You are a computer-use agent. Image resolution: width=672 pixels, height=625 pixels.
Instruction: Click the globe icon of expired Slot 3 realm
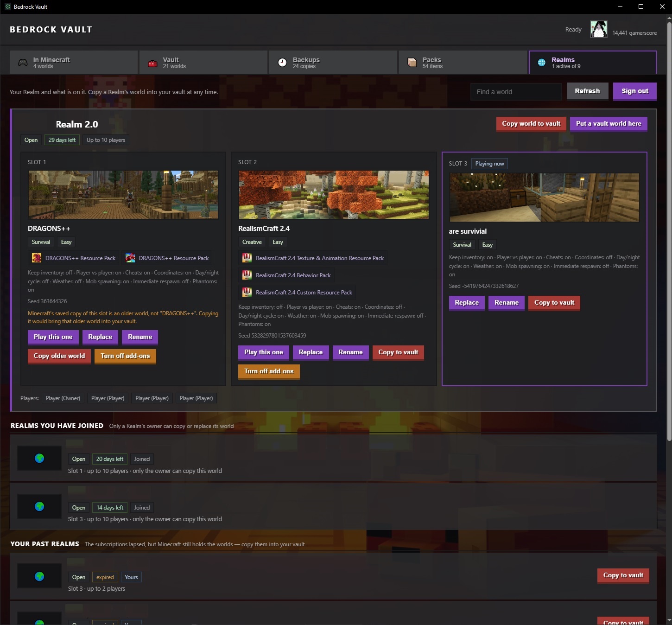click(x=39, y=576)
